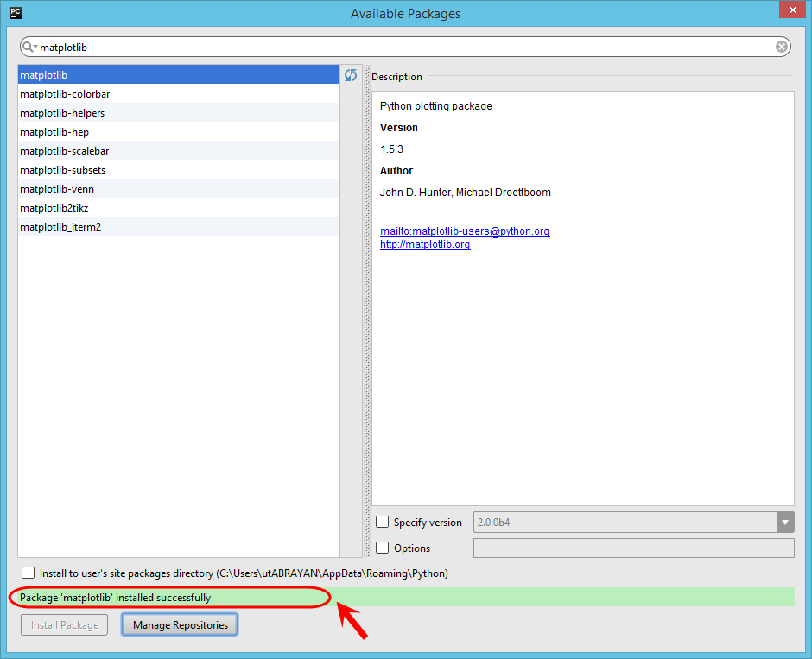Click in the matplotlib search box
The width and height of the screenshot is (812, 659).
point(405,48)
